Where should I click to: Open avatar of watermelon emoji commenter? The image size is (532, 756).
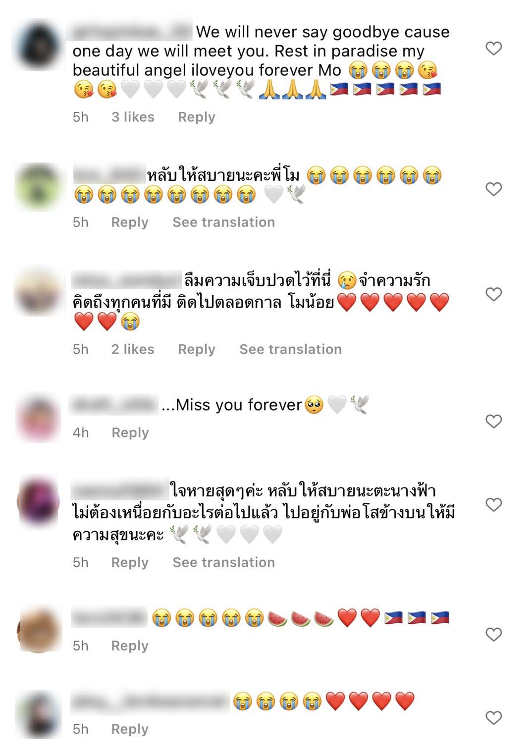coord(39,630)
